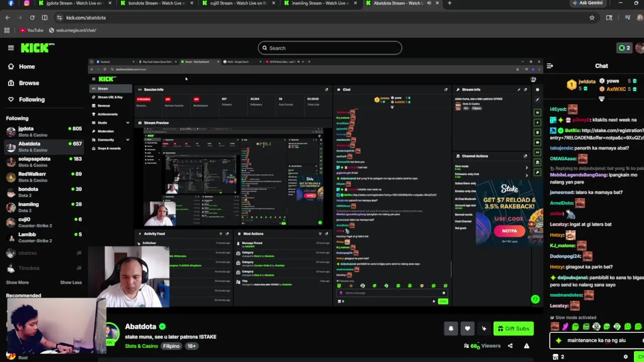The image size is (644, 362).
Task: Open YouTube bookmark
Action: [32, 30]
